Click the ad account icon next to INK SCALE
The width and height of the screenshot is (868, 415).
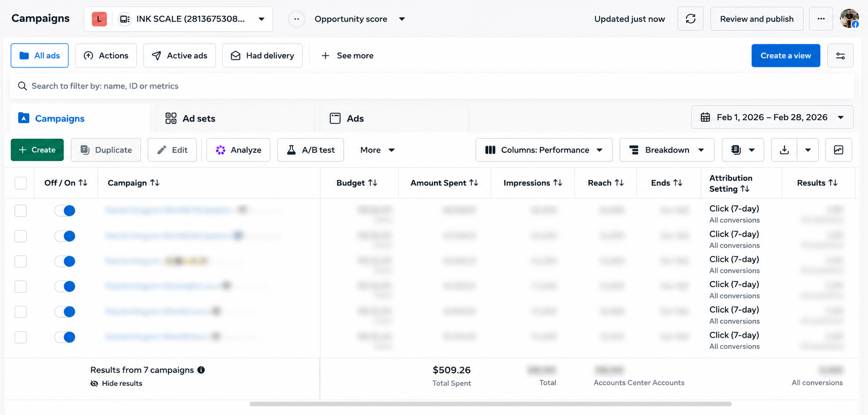[124, 19]
